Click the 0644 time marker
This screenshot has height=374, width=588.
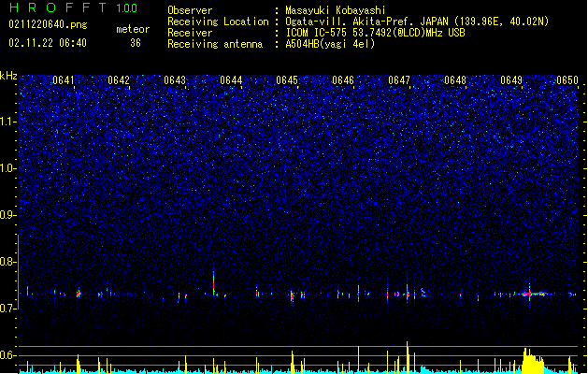point(231,80)
